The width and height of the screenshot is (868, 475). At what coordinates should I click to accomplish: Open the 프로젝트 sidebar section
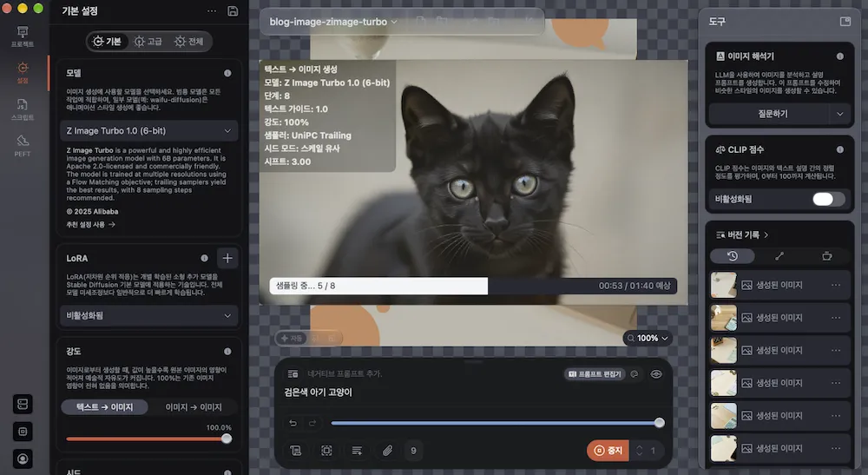[x=23, y=36]
